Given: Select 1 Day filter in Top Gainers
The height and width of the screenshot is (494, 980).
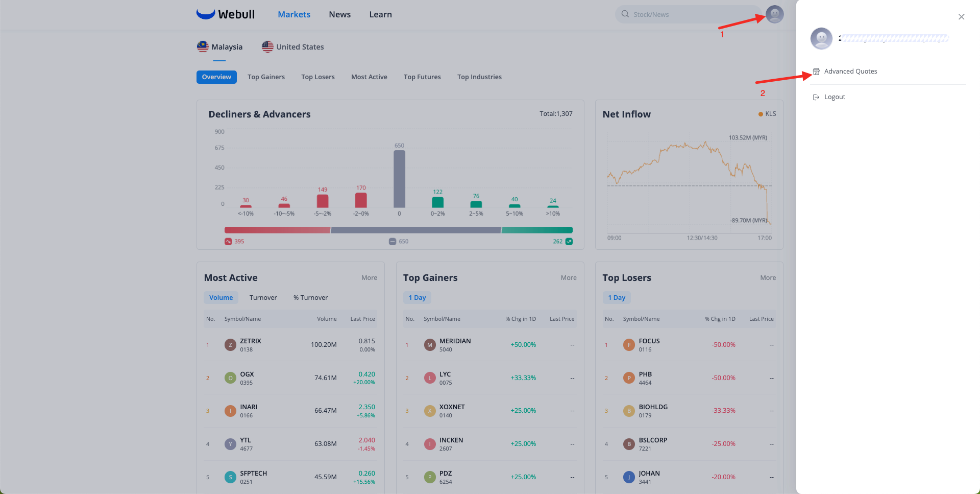Looking at the screenshot, I should coord(417,298).
